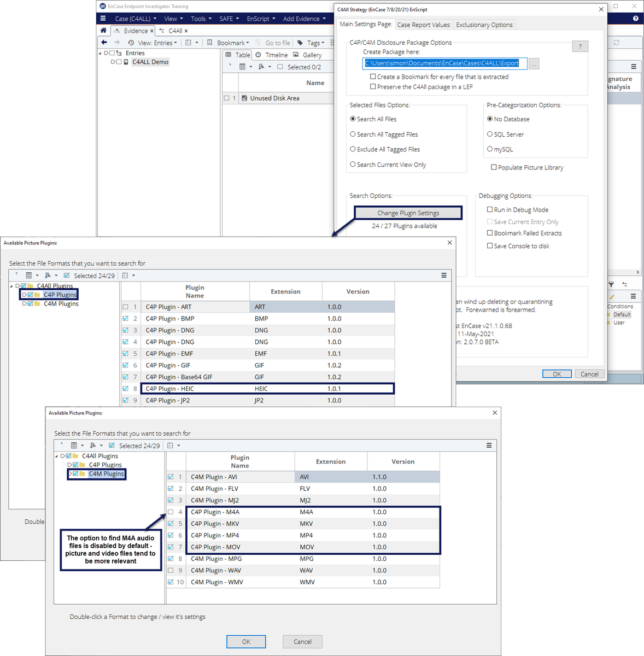Switch to Exclusionary Options tab

pyautogui.click(x=485, y=25)
